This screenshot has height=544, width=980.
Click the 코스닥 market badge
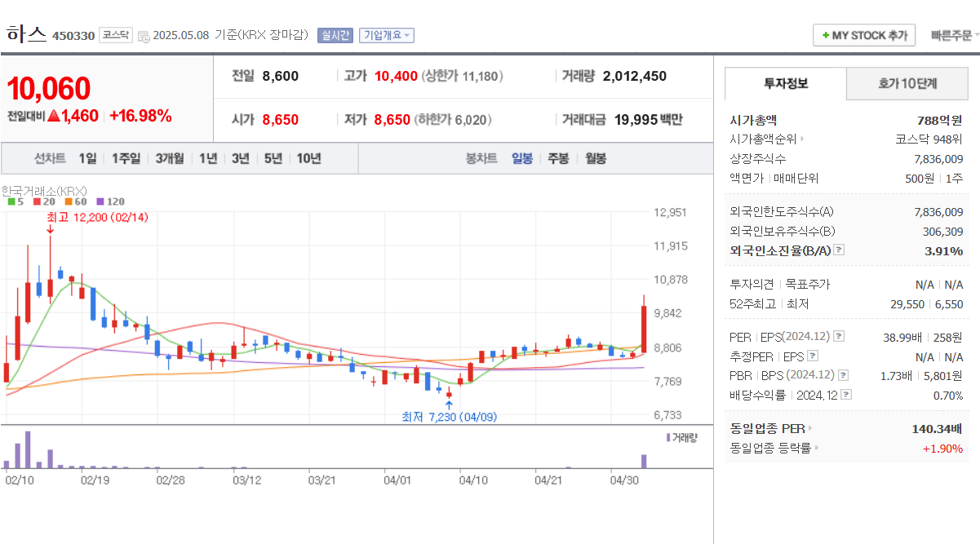tap(115, 35)
